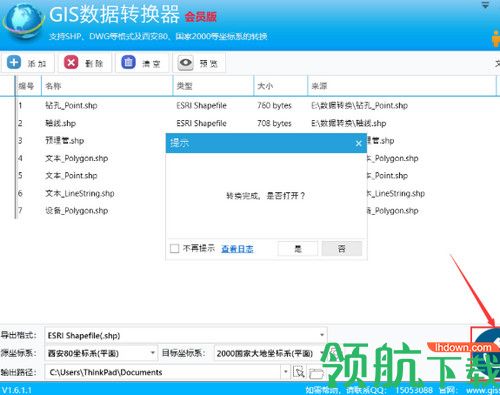Click ESRI Shapefile type in row 1
Viewport: 500px width, 395px height.
[x=201, y=106]
